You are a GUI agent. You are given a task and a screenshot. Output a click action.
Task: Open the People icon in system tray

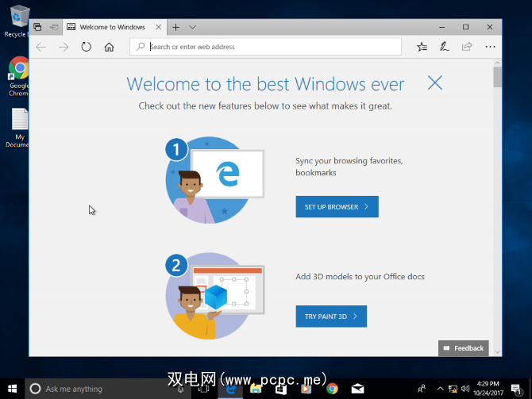[422, 389]
